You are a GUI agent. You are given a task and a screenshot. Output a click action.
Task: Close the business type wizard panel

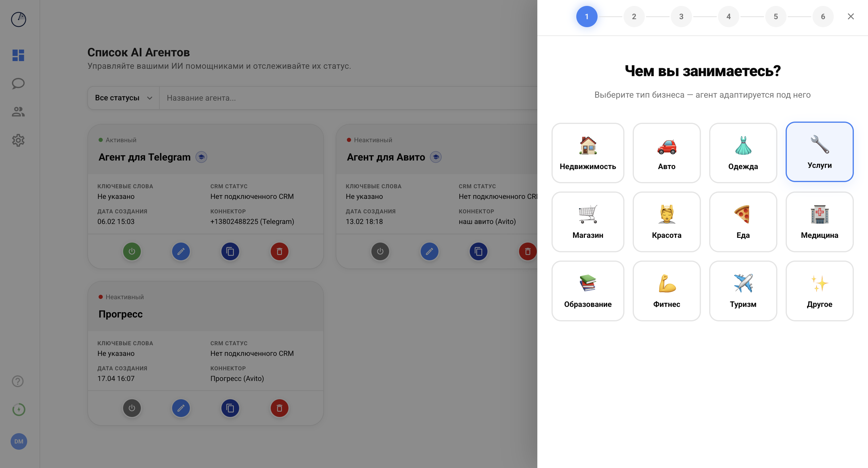[851, 17]
